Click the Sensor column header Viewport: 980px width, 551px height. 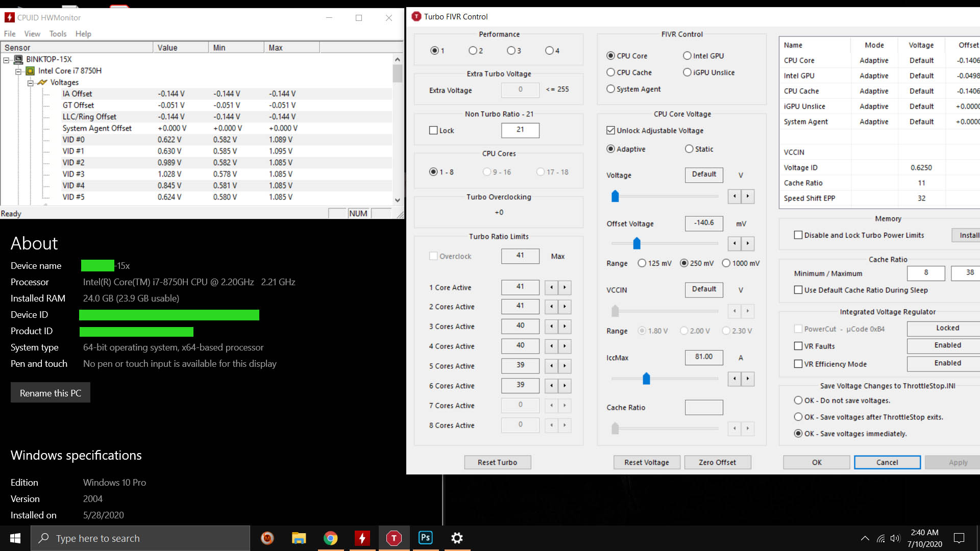[x=77, y=47]
